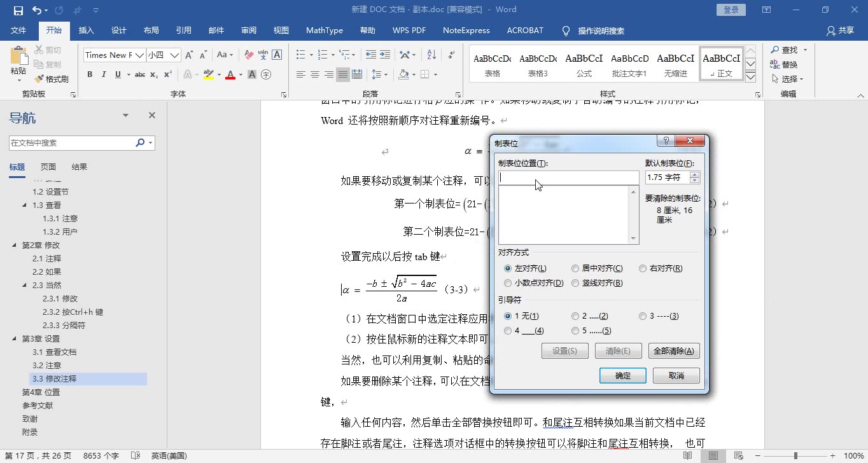868x463 pixels.
Task: Apply subscript formatting
Action: (x=154, y=74)
